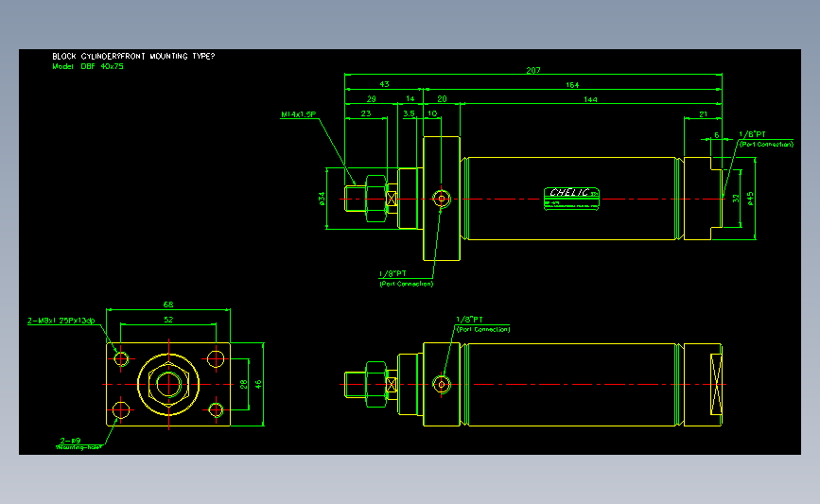Click the hexagonal rod nut in the flange end view
Image resolution: width=820 pixels, height=504 pixels.
(x=168, y=384)
